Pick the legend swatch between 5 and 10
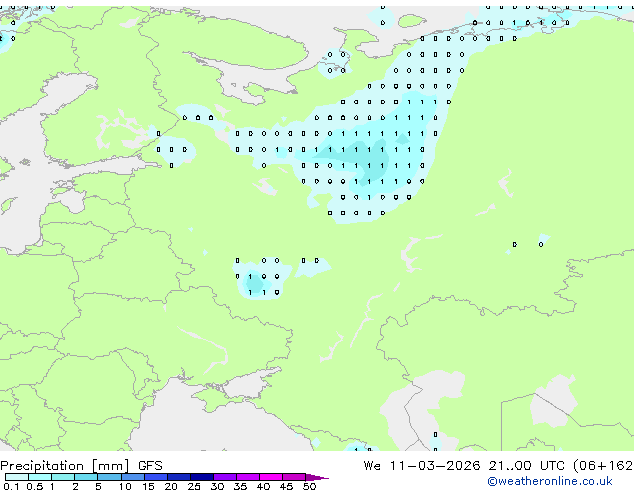Screen dimensions: 634x490 (x=109, y=477)
